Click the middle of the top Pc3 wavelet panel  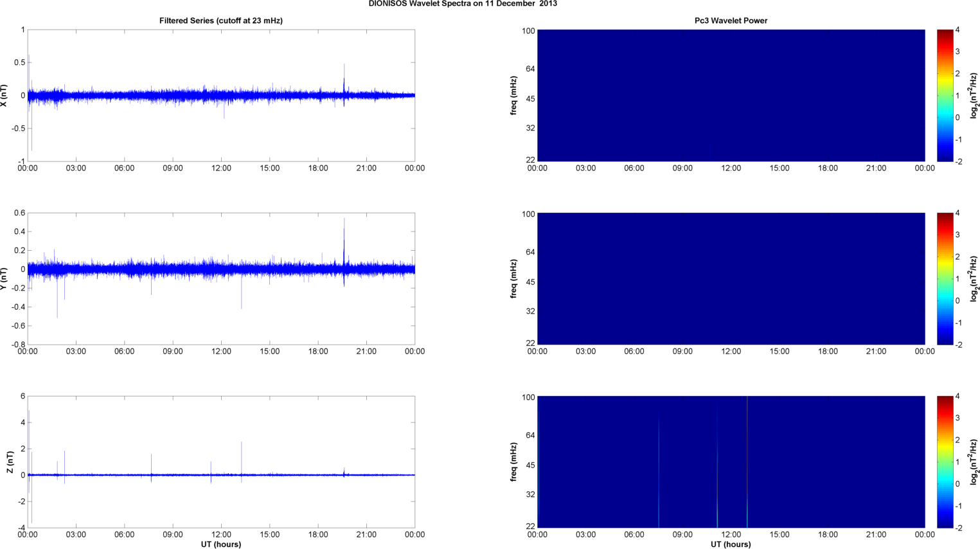pyautogui.click(x=731, y=95)
